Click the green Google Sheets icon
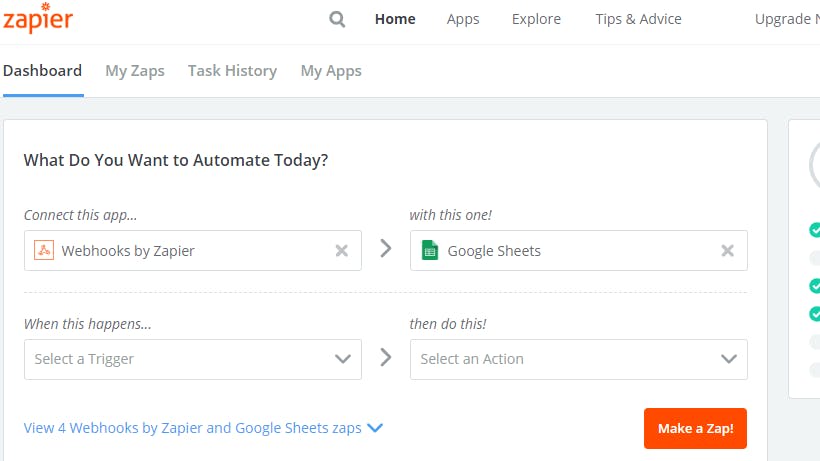This screenshot has height=461, width=820. [x=430, y=251]
